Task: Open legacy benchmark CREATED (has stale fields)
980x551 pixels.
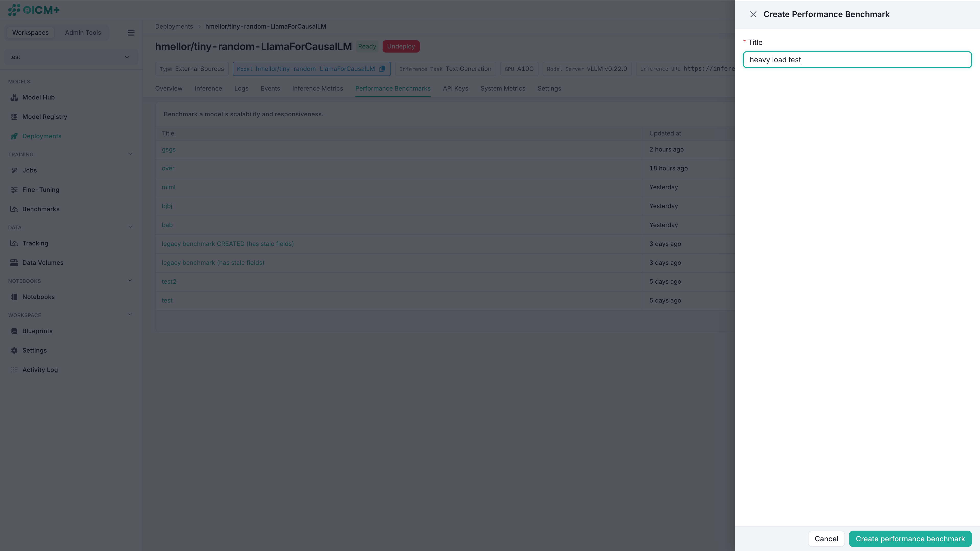Action: pyautogui.click(x=228, y=244)
